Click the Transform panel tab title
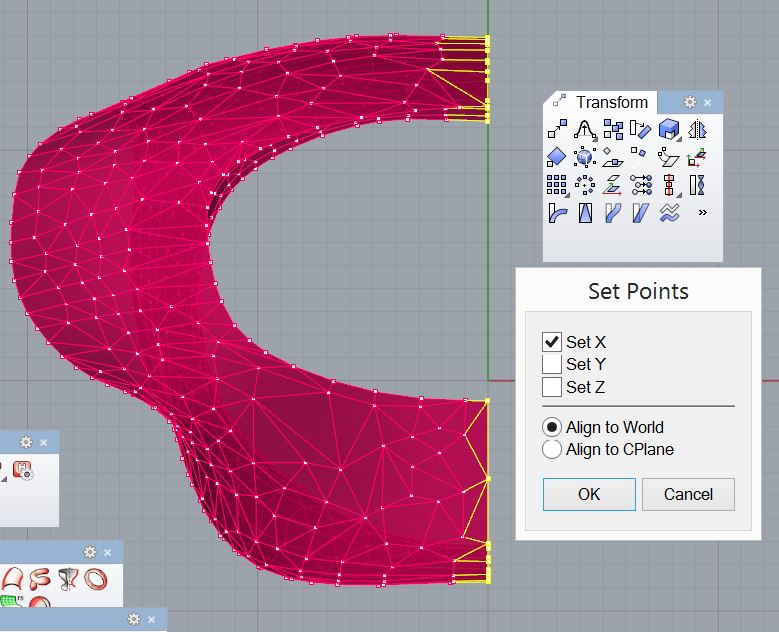This screenshot has width=779, height=632. click(611, 103)
